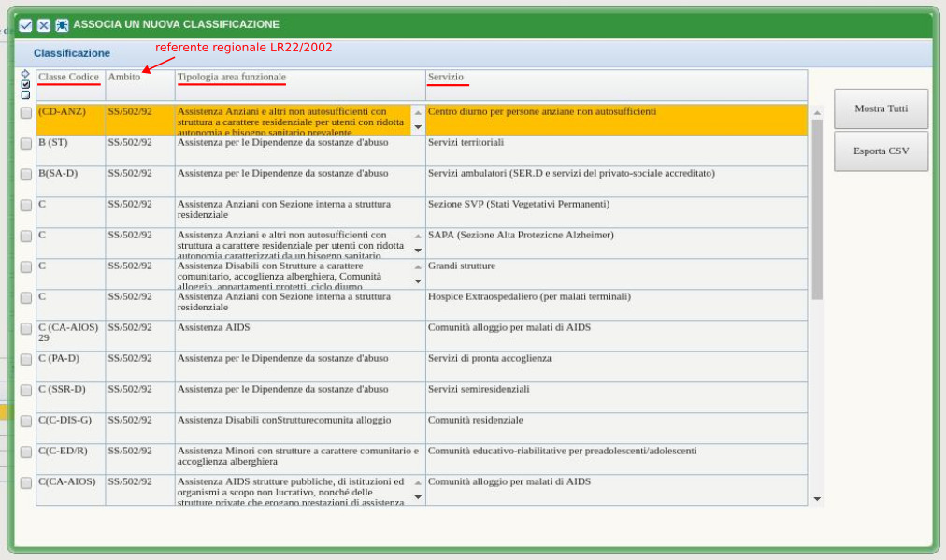Click the 'Servizi territoriali' cell
Screen dimensions: 946x560
(617, 151)
